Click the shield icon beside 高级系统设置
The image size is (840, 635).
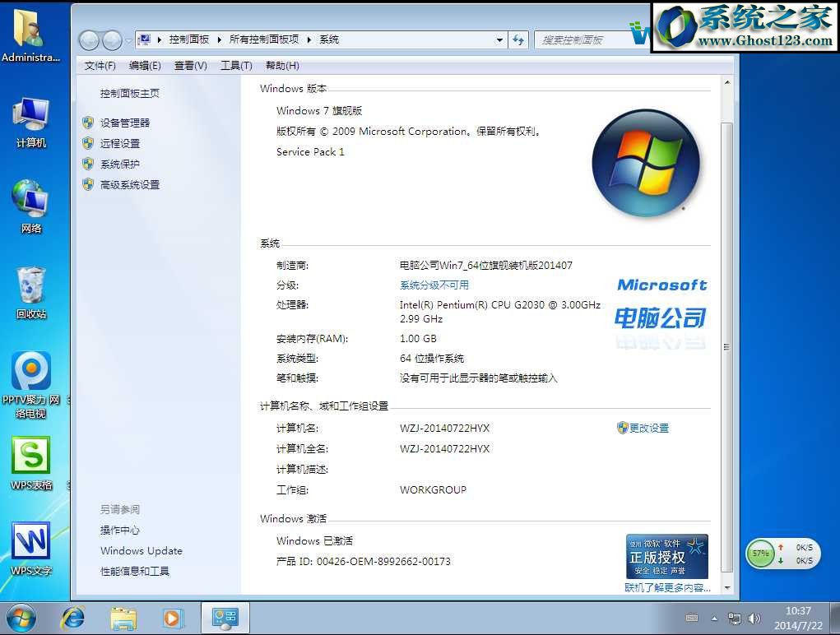point(88,185)
